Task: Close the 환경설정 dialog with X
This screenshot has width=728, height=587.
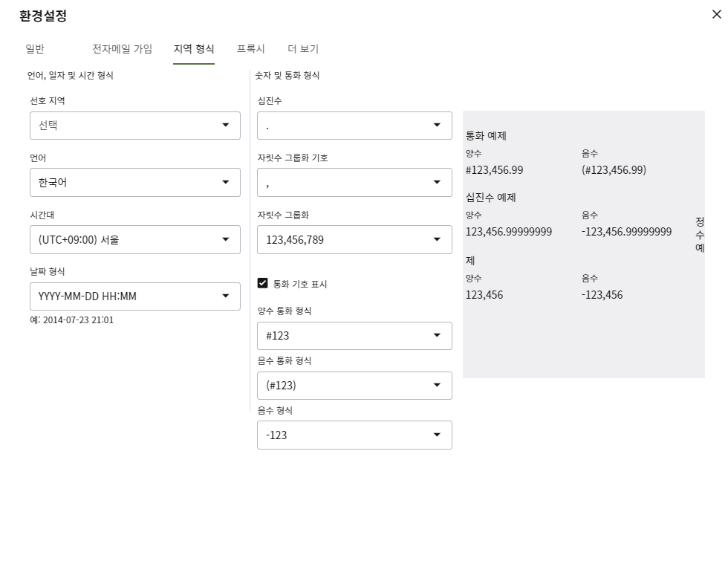Action: [715, 15]
